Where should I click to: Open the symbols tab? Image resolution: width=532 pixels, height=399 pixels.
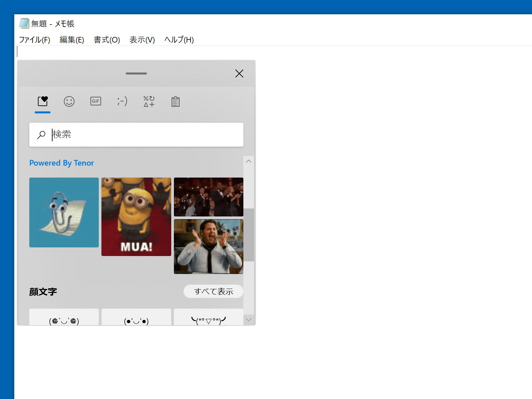(x=149, y=101)
